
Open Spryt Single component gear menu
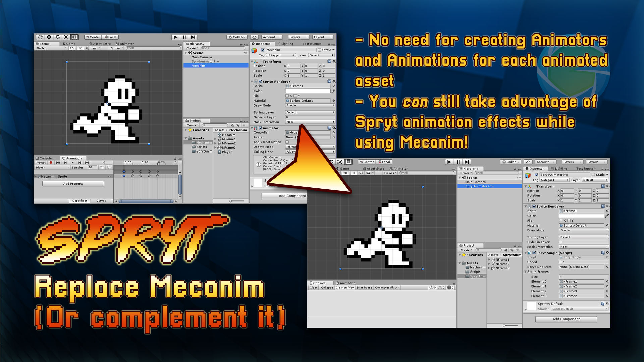click(x=607, y=253)
